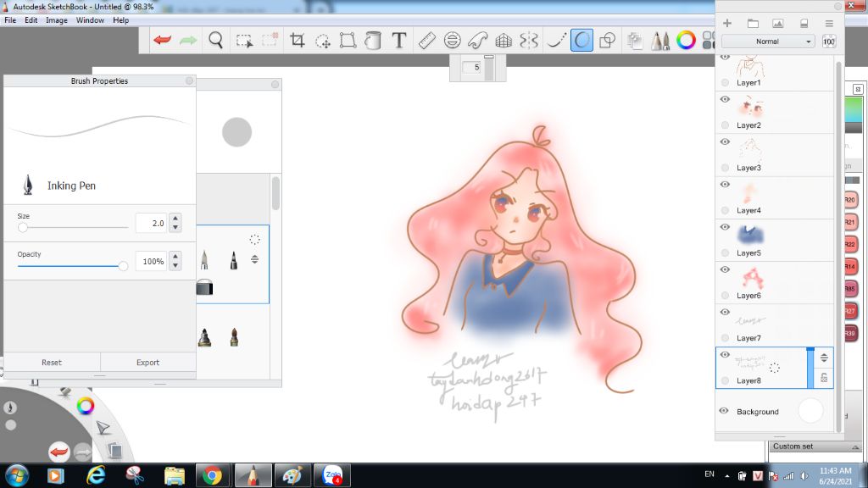
Task: Select the Distort transform tool
Action: tap(348, 41)
